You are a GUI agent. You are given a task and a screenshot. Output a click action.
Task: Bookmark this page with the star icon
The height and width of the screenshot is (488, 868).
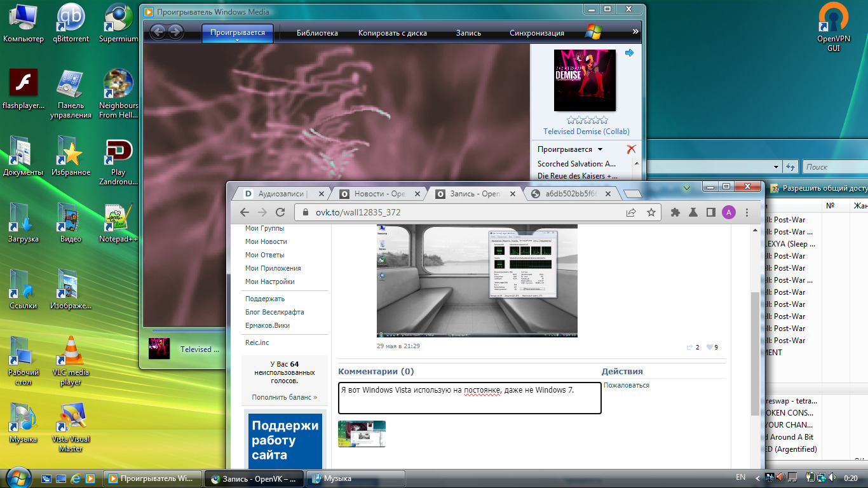(x=651, y=212)
